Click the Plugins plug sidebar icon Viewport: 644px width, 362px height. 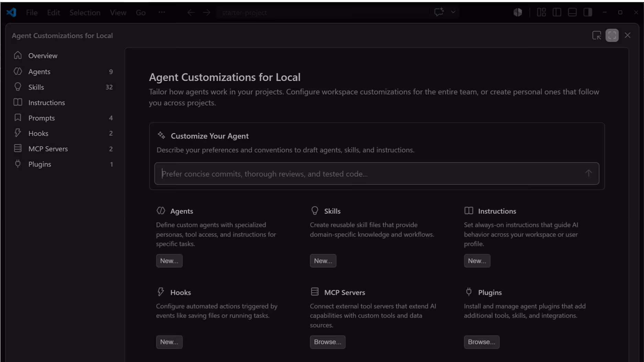pyautogui.click(x=18, y=164)
